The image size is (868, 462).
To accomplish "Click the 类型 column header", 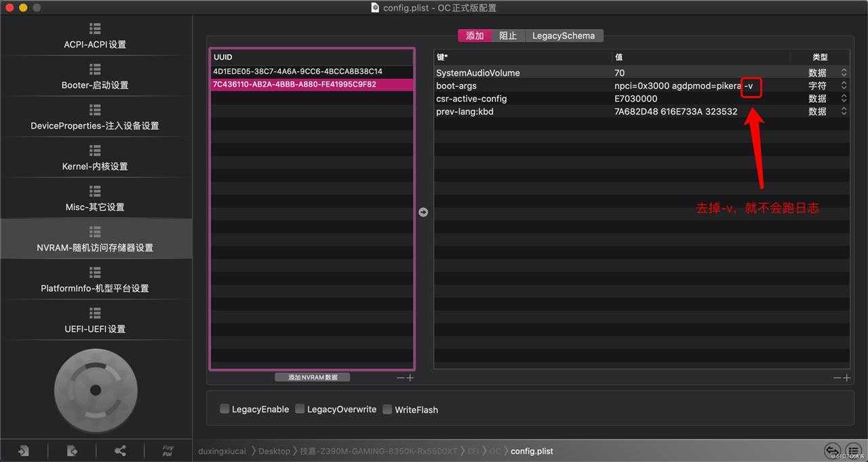I will [820, 57].
